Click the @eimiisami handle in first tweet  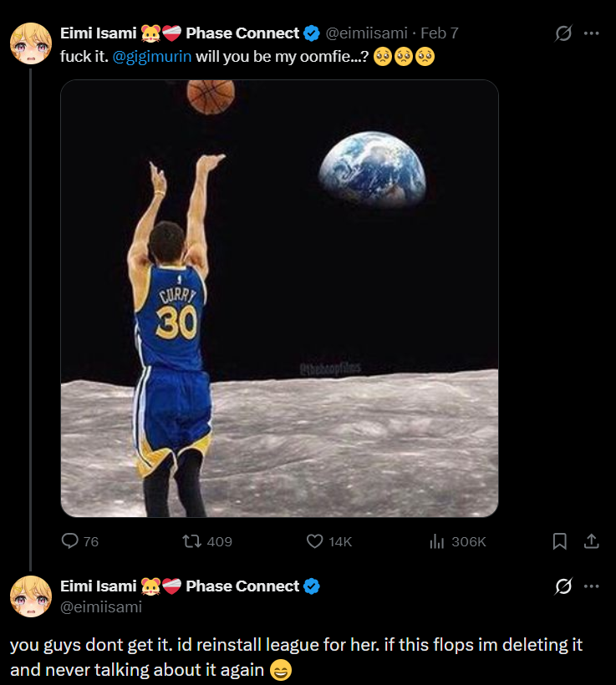[x=365, y=33]
